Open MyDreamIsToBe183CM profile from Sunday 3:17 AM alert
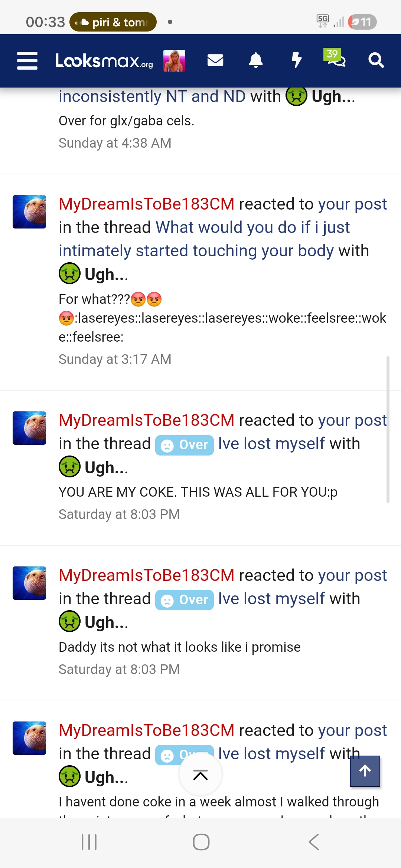 pyautogui.click(x=147, y=204)
